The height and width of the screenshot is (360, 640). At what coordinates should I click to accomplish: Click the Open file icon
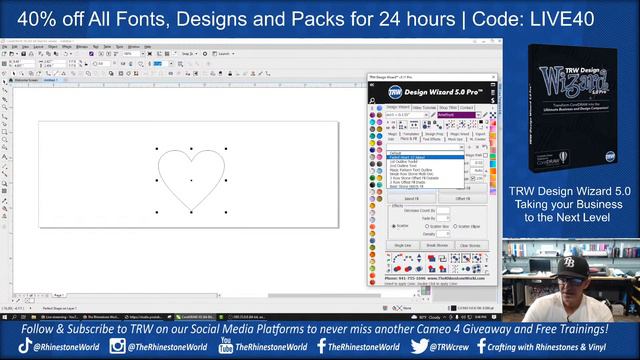coord(11,53)
